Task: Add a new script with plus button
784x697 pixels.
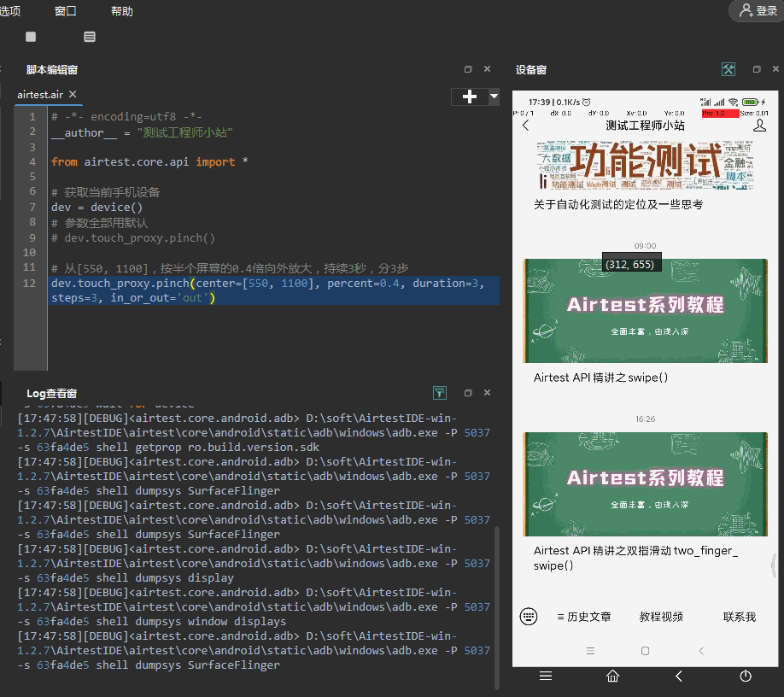Action: (470, 97)
